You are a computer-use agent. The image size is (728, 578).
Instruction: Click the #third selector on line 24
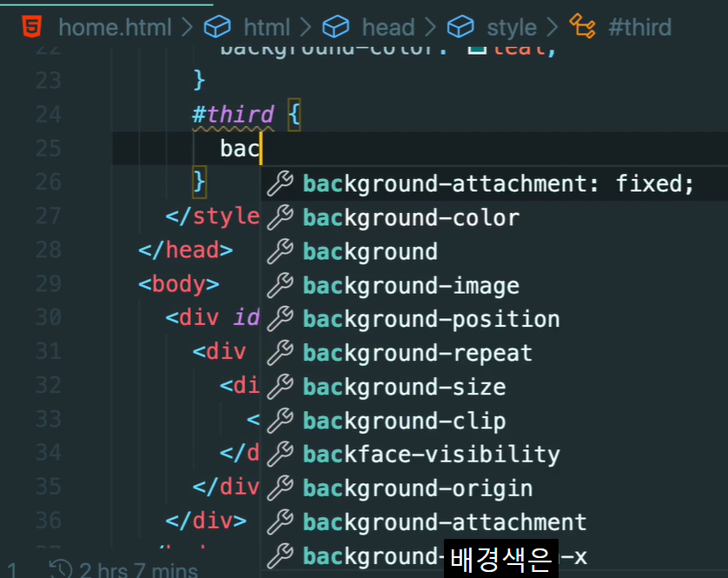233,115
